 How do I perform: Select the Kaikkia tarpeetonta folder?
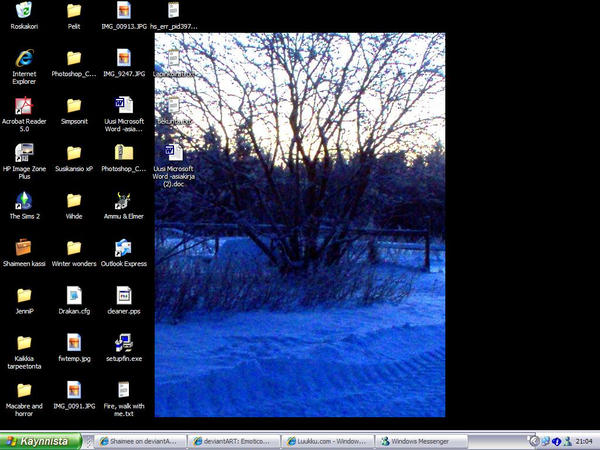(24, 351)
